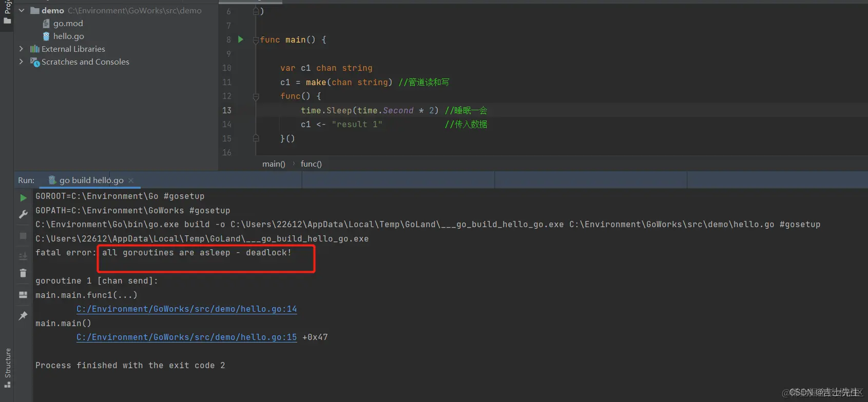Click the 'fatal error:' console text
Screen dimensions: 868x402
coord(66,253)
